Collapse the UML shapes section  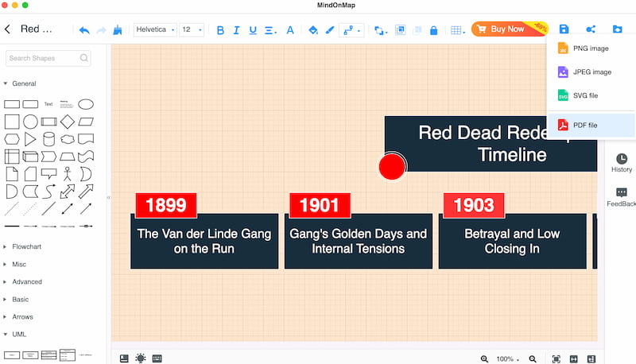coord(15,335)
